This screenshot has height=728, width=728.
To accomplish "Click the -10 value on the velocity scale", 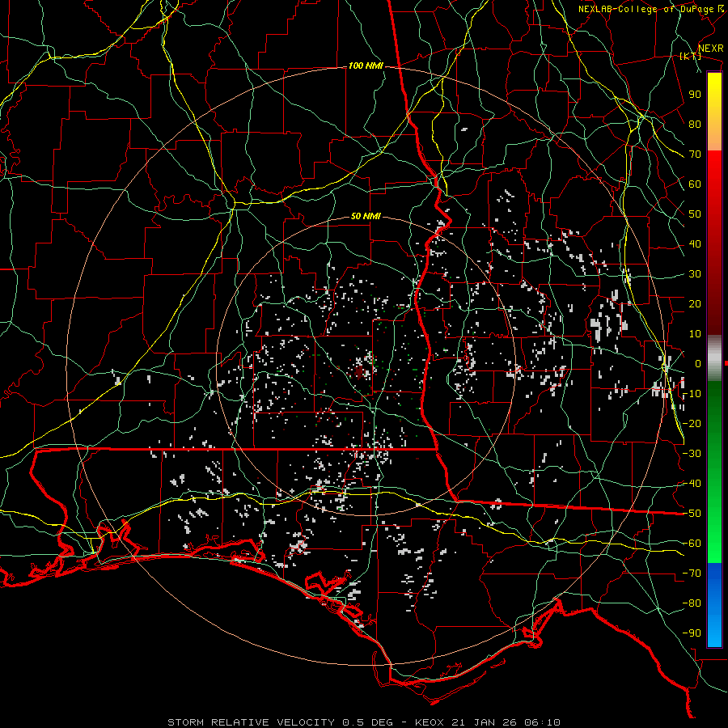I will click(x=692, y=394).
